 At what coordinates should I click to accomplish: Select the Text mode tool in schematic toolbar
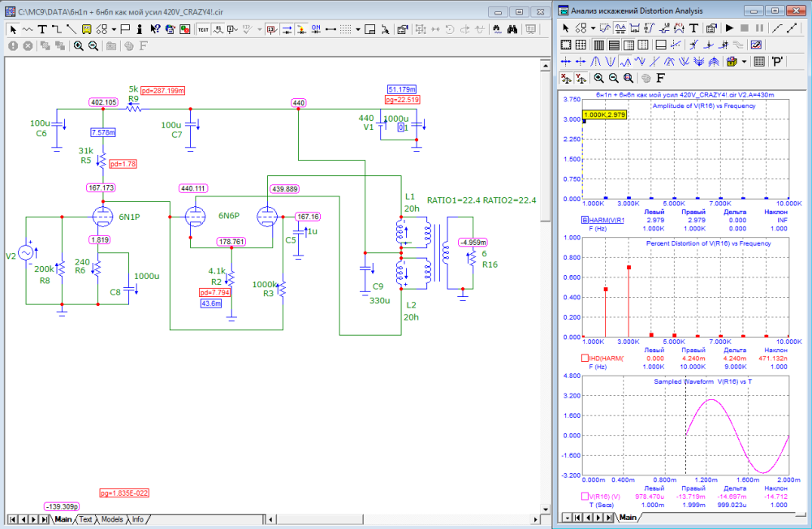tap(42, 28)
